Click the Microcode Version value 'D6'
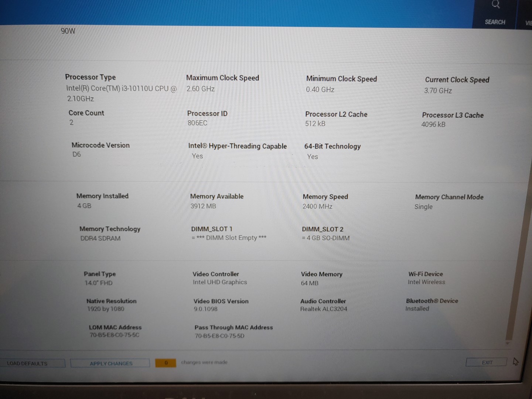 [x=76, y=154]
